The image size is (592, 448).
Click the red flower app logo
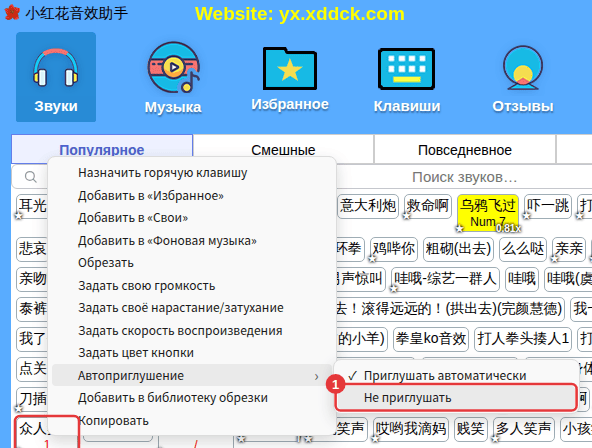(x=12, y=12)
